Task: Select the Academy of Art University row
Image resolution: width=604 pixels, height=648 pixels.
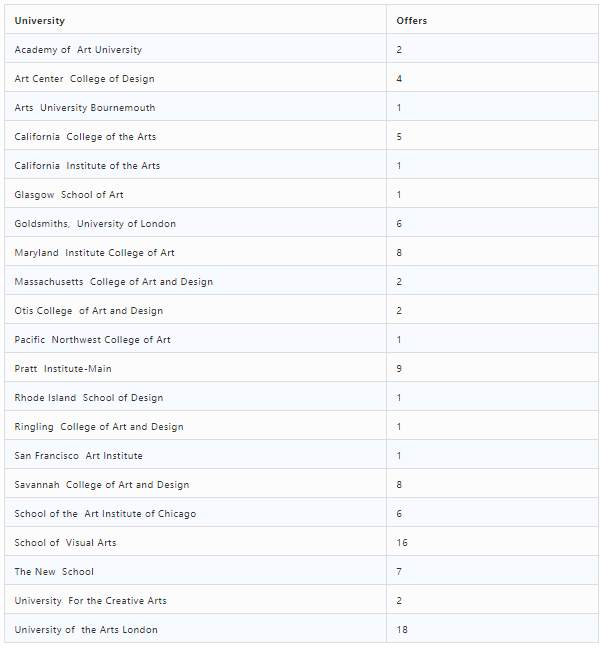Action: tap(302, 49)
